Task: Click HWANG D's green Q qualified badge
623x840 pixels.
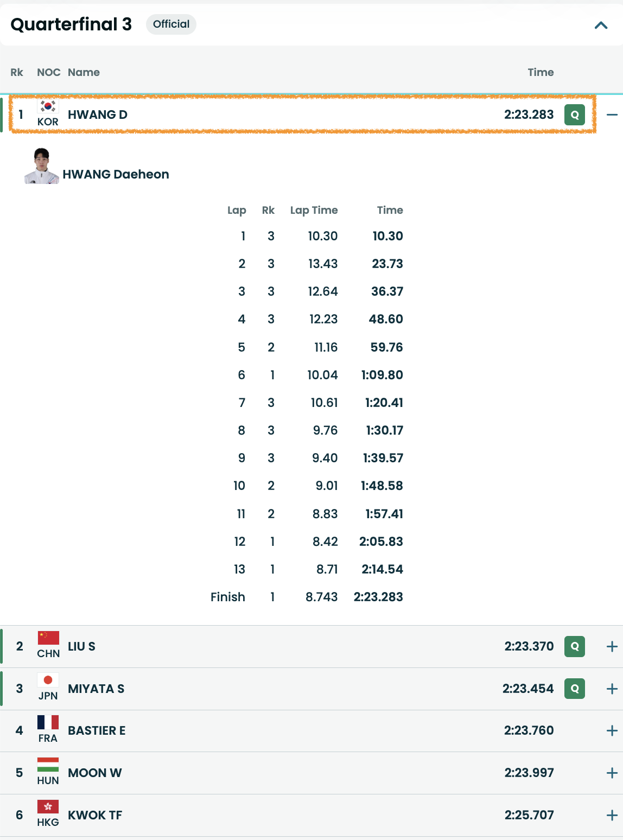Action: point(575,114)
